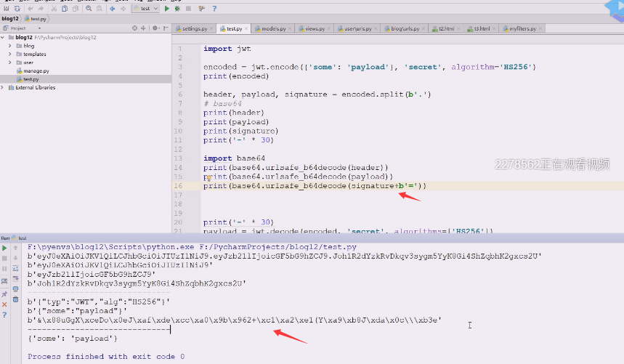Expand the user folder
Image resolution: width=624 pixels, height=364 pixels.
pos(10,62)
